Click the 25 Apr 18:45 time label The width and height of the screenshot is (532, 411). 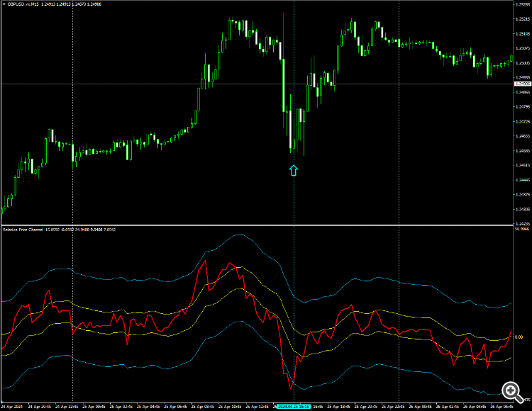(338, 407)
